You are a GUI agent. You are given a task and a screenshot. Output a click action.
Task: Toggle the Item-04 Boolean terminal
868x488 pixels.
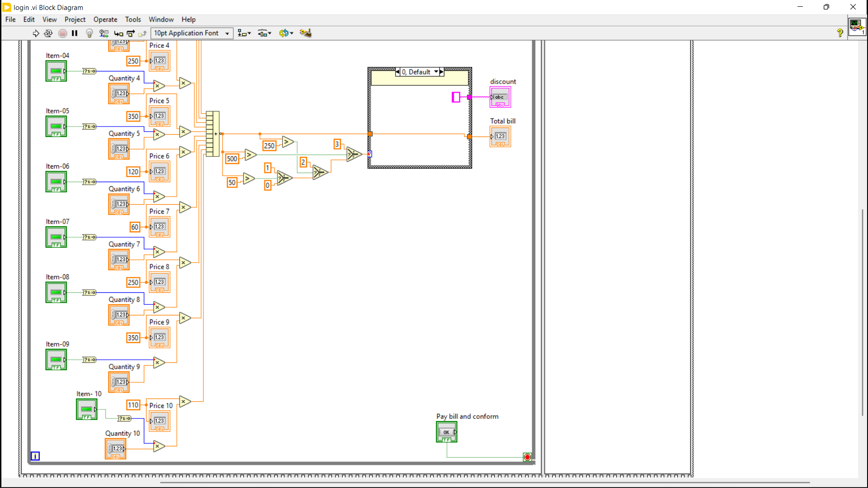point(56,71)
